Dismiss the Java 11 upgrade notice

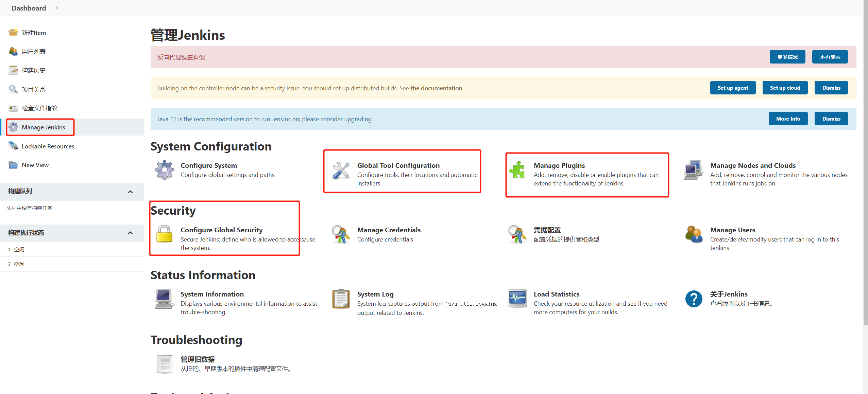pos(831,119)
